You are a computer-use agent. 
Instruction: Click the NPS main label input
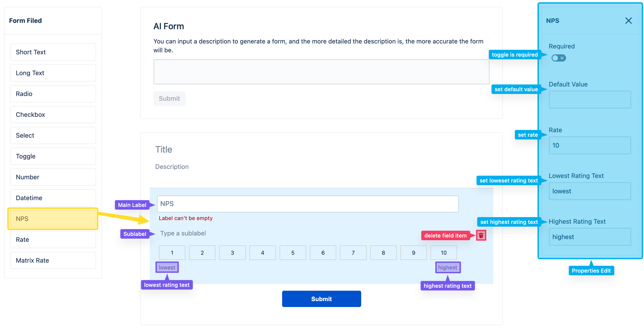point(308,204)
